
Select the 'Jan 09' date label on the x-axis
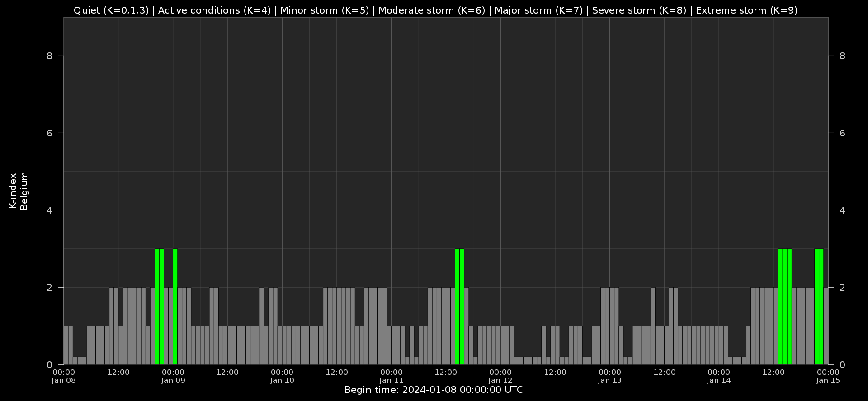pyautogui.click(x=173, y=380)
